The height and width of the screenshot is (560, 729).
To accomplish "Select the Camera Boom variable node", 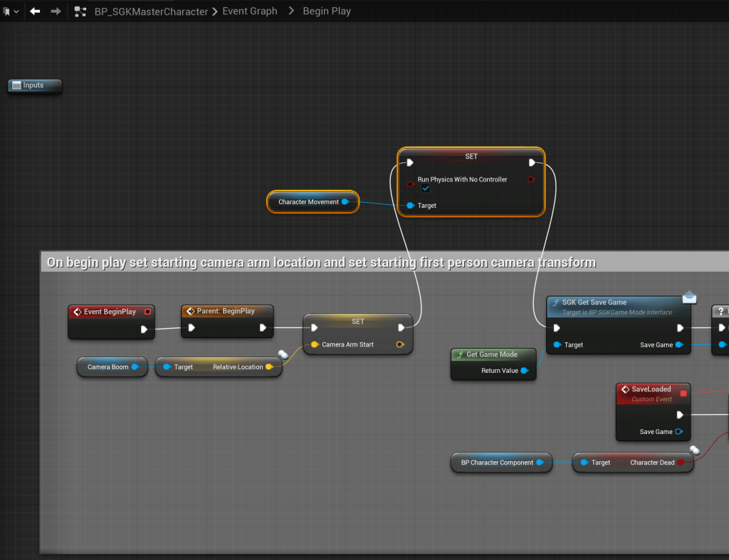I will [x=107, y=367].
